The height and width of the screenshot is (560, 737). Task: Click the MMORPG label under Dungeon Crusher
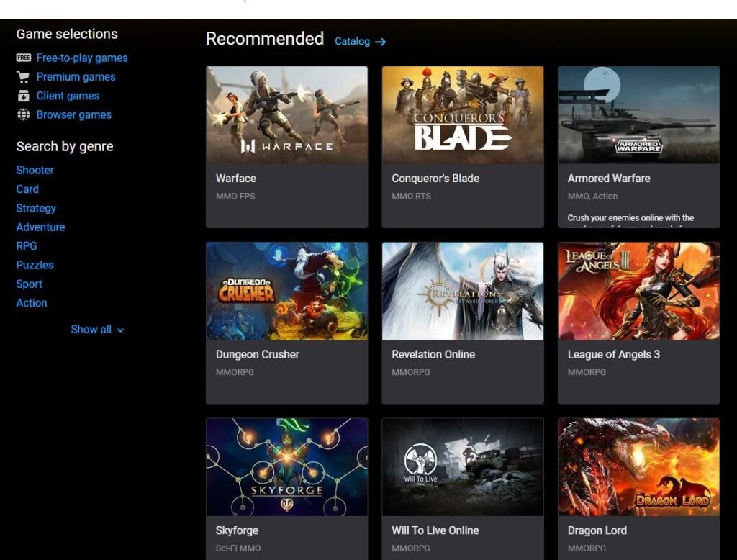pos(235,372)
